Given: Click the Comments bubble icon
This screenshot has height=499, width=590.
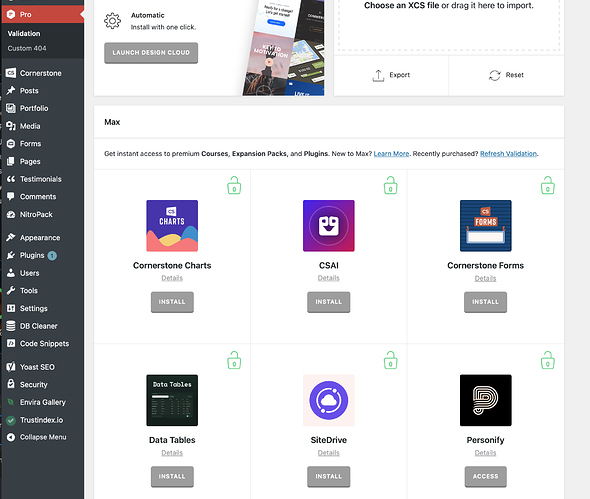Looking at the screenshot, I should [11, 196].
